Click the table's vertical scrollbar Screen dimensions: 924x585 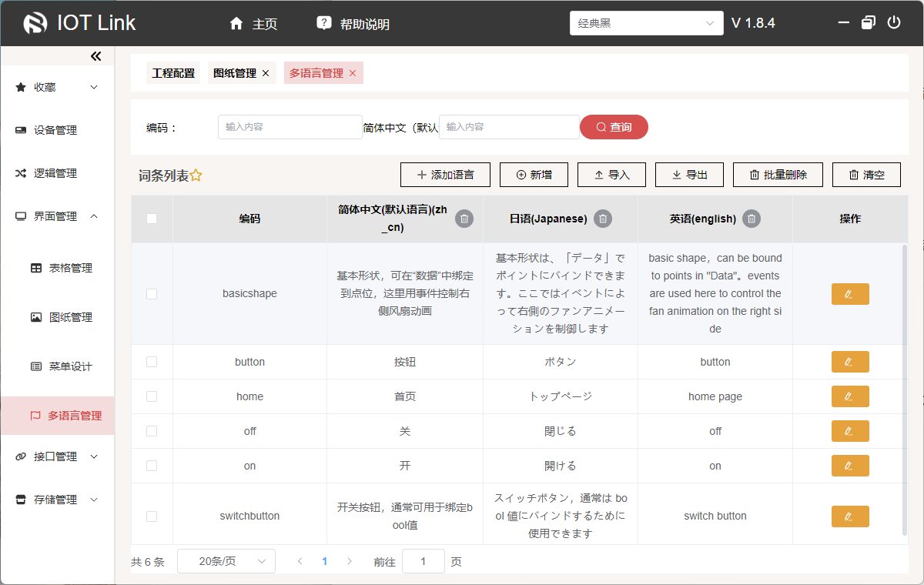point(904,389)
